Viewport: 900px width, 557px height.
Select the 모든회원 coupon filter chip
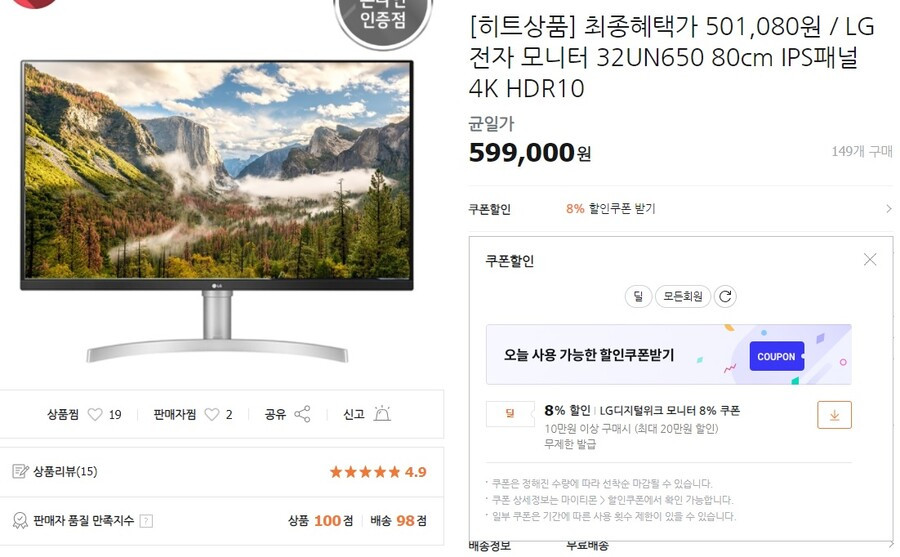click(683, 296)
